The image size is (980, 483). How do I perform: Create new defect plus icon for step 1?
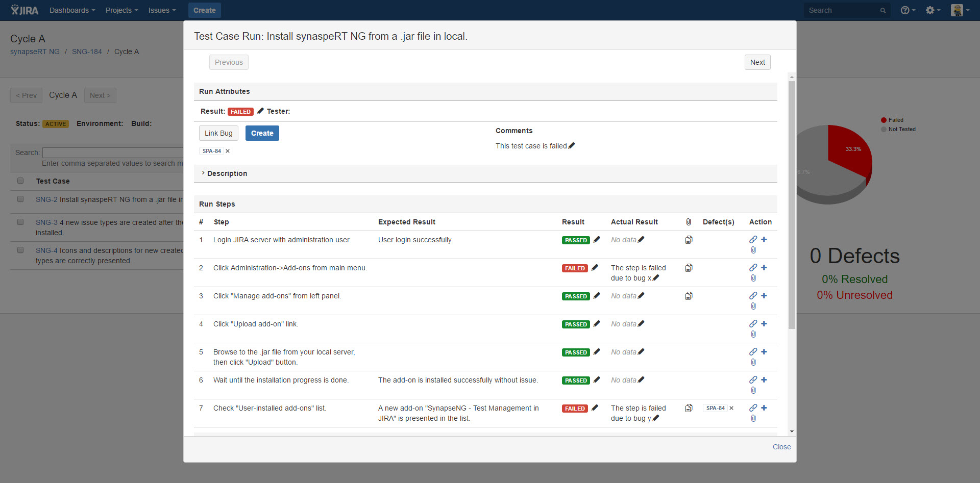[x=764, y=239]
